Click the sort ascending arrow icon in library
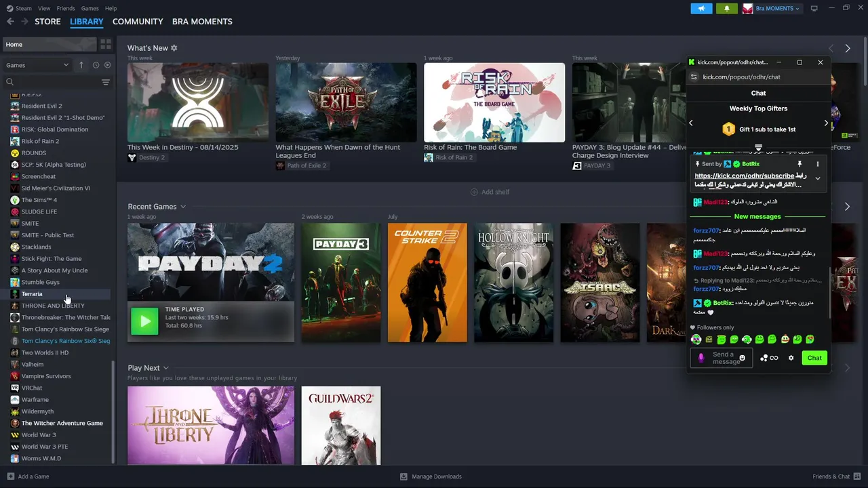The image size is (868, 488). click(x=81, y=65)
